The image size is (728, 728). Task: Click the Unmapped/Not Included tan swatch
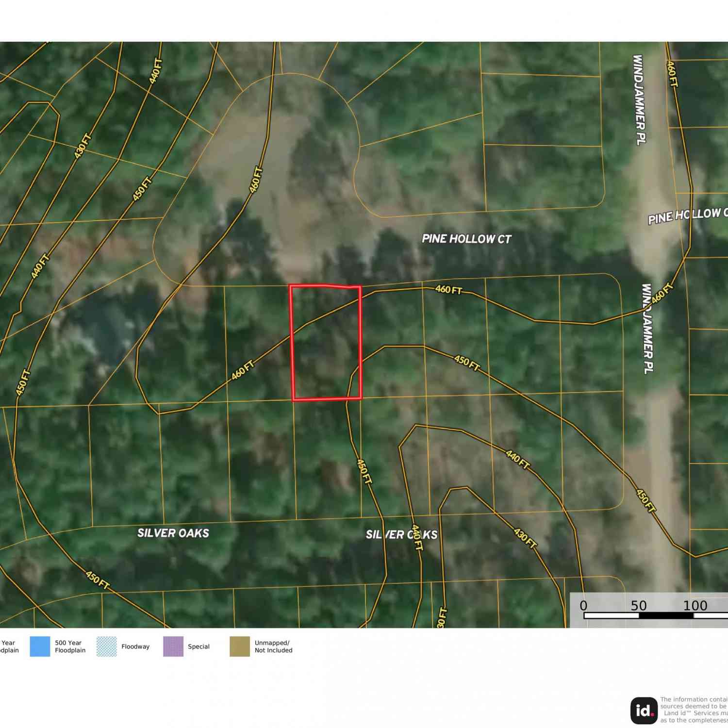click(240, 646)
